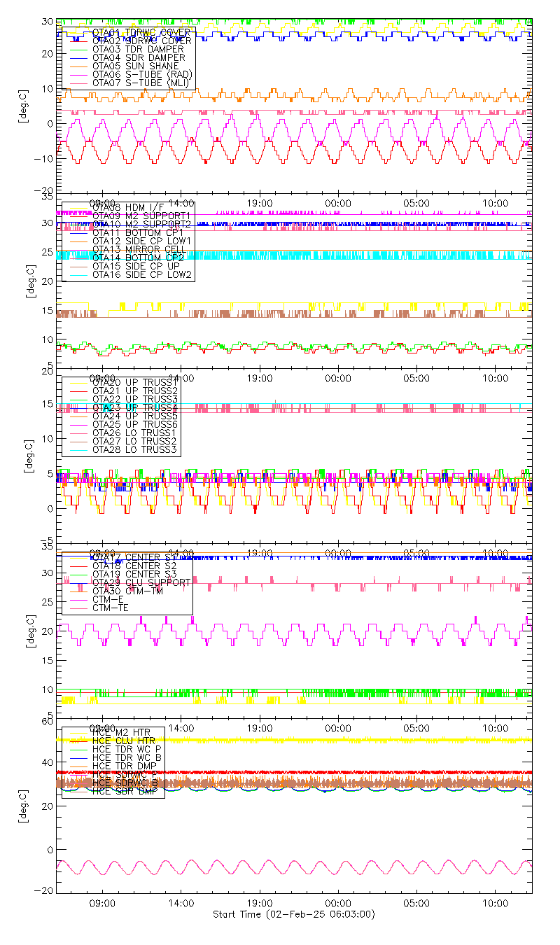Click legend entry 'OTA21 UP TRUSS2'
Viewport: 560px width, 945px height.
[136, 391]
